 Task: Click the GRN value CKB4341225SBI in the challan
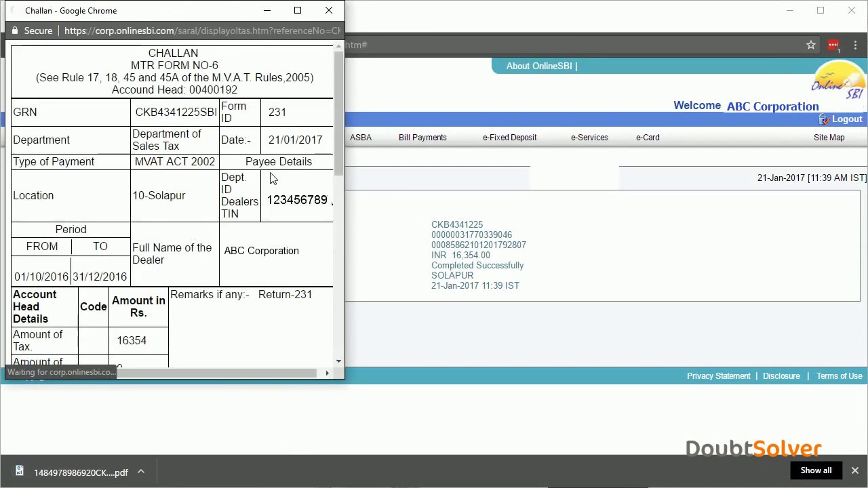[176, 113]
